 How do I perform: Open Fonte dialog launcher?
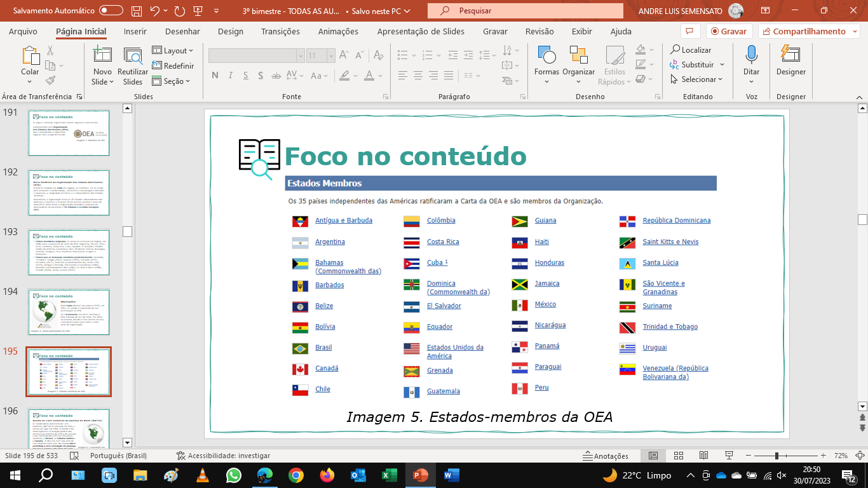[386, 97]
